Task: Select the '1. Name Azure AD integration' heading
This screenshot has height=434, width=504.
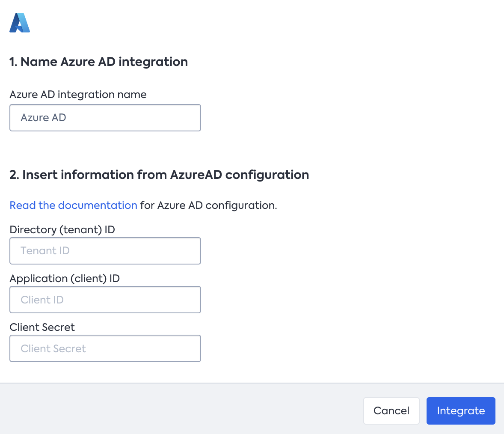Action: click(x=99, y=62)
